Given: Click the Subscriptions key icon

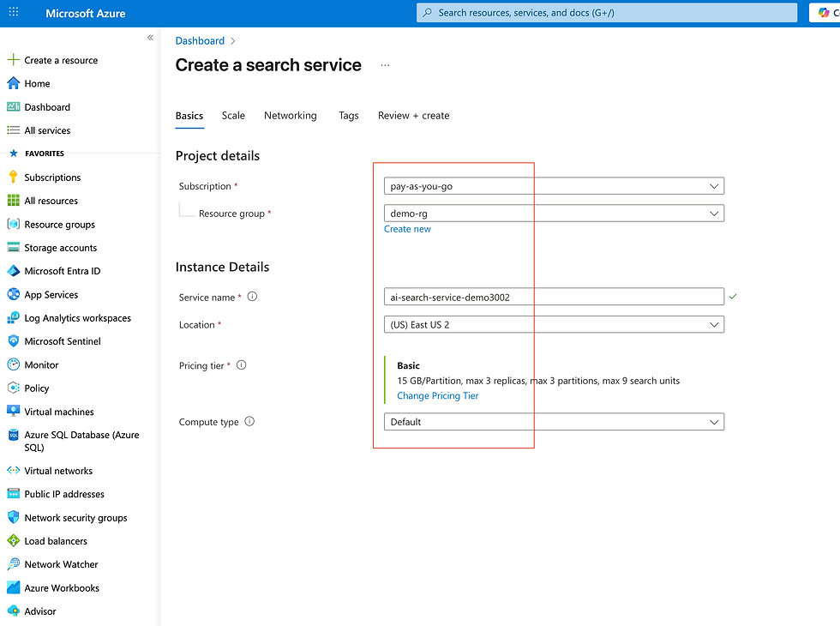Looking at the screenshot, I should pyautogui.click(x=13, y=178).
